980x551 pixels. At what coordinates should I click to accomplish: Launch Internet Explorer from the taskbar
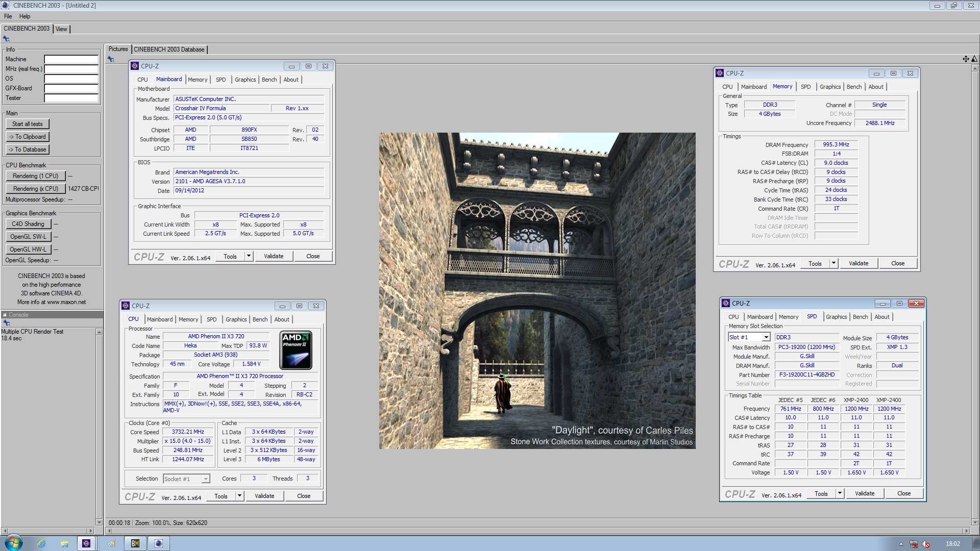[x=41, y=543]
